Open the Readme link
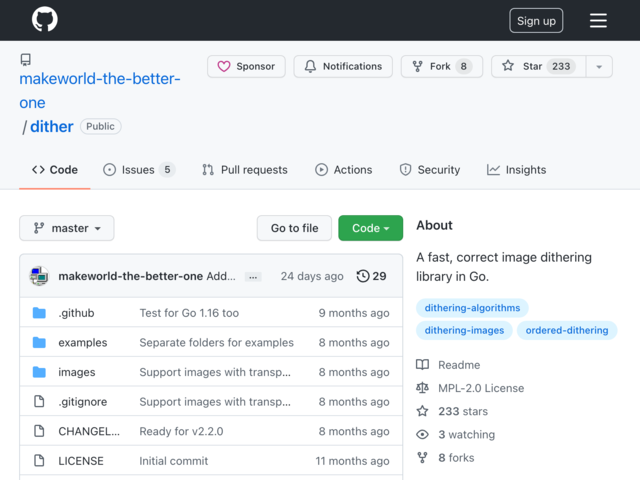 [x=459, y=365]
